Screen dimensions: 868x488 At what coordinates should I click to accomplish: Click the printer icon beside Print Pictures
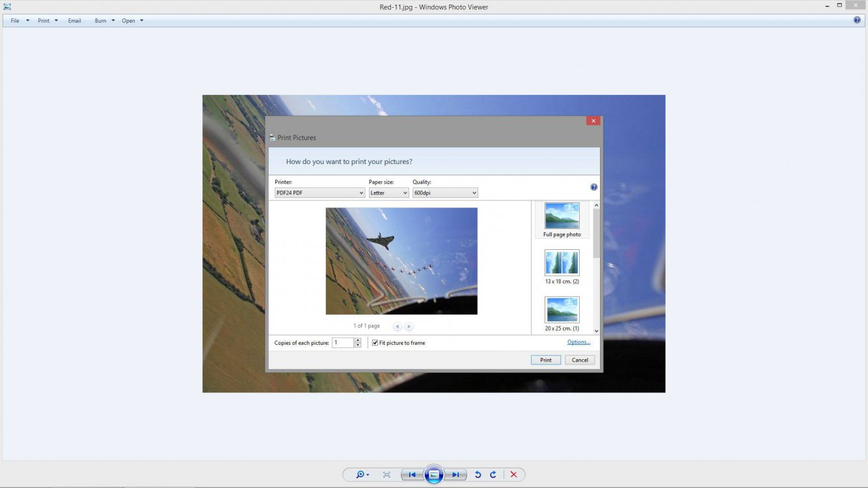tap(272, 138)
